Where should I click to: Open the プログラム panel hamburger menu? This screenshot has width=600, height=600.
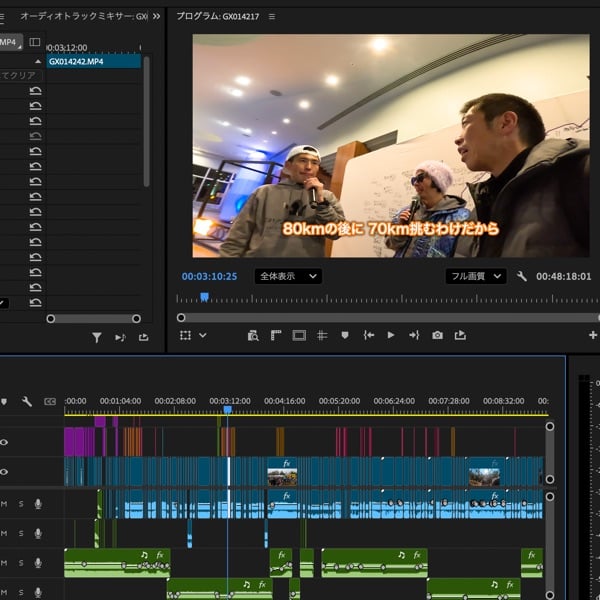coord(272,17)
